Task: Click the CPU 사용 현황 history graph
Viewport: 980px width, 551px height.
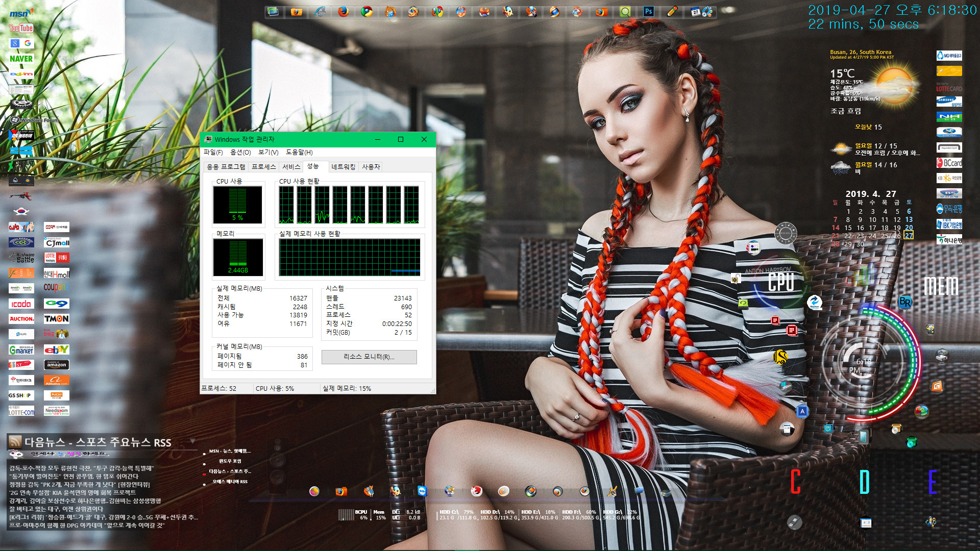Action: pos(349,205)
